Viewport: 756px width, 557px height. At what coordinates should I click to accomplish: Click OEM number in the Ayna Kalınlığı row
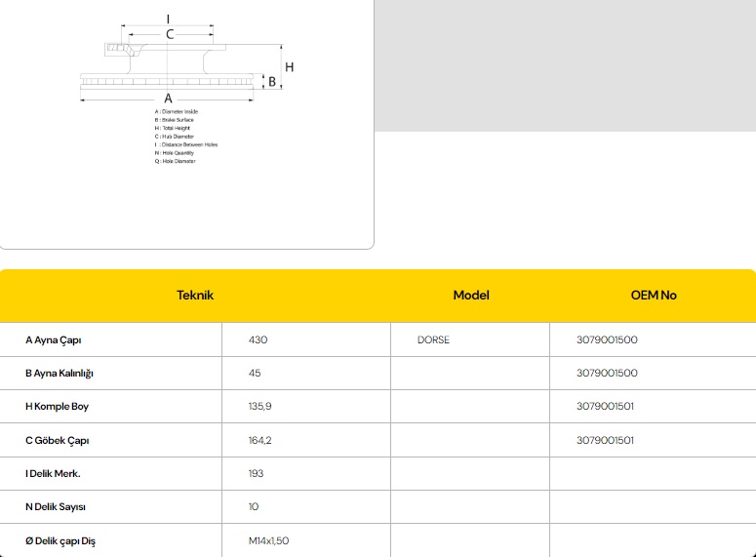tap(607, 373)
